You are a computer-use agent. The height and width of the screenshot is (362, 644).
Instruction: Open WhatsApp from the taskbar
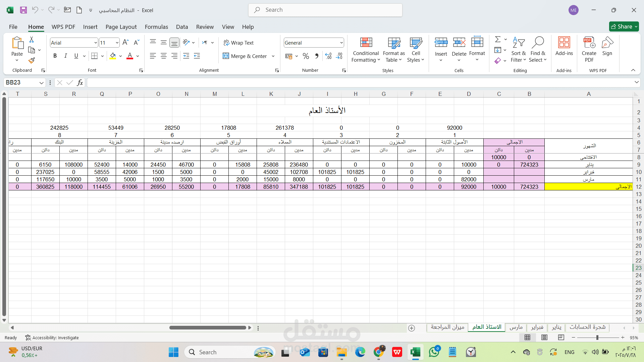coord(434,352)
